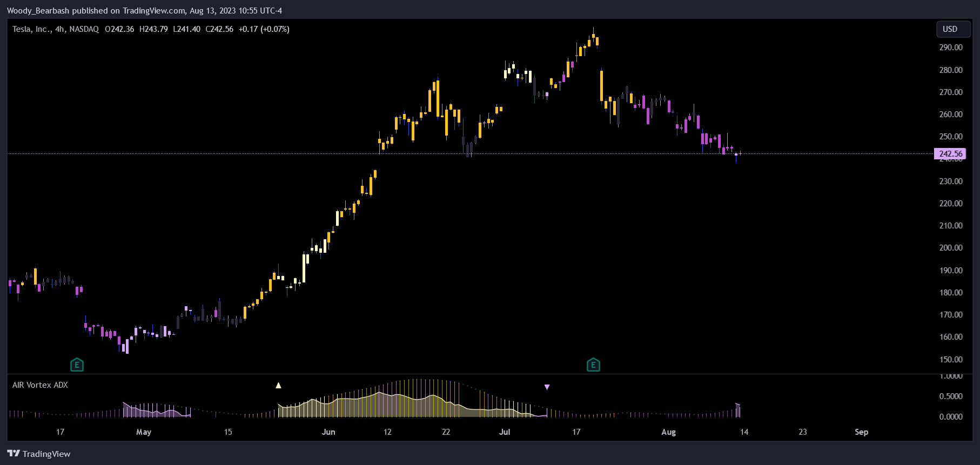Click the 280.00 price axis label

pos(951,70)
